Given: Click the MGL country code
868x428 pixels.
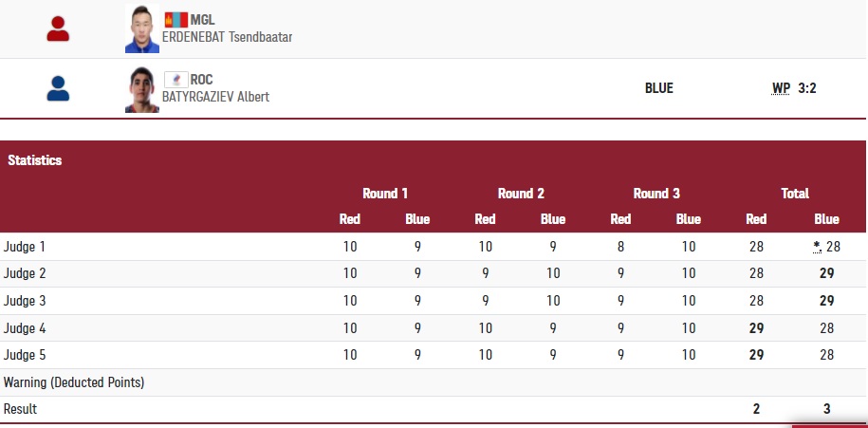Looking at the screenshot, I should [x=202, y=20].
